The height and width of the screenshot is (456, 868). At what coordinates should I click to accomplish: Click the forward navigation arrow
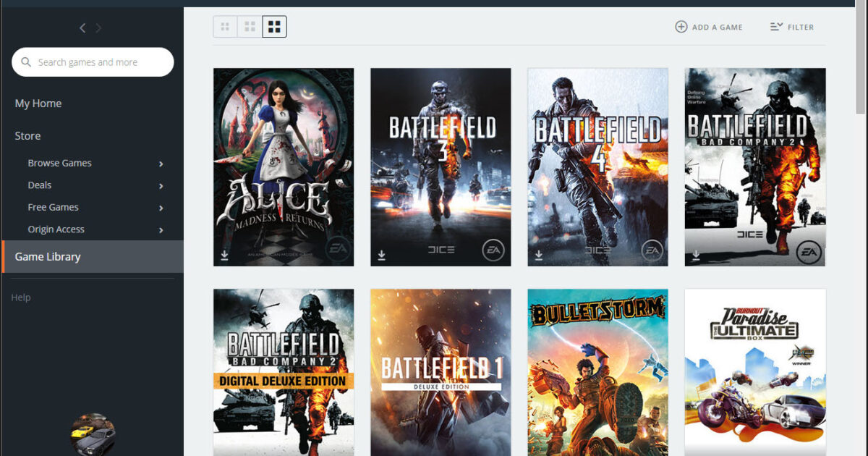(x=98, y=28)
